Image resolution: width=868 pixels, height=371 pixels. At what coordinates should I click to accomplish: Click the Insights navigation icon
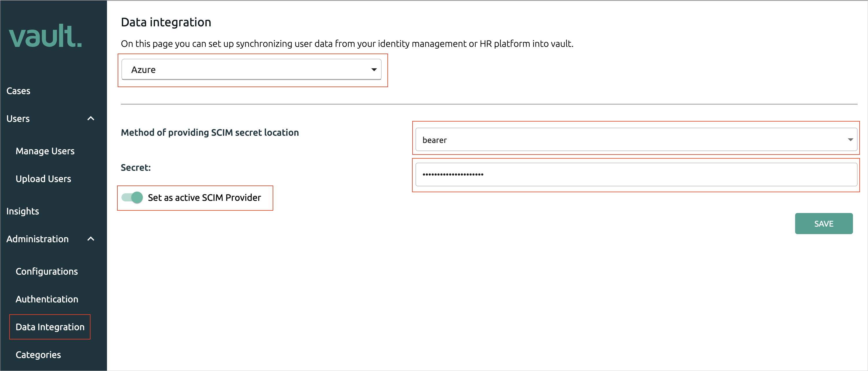[x=22, y=210]
